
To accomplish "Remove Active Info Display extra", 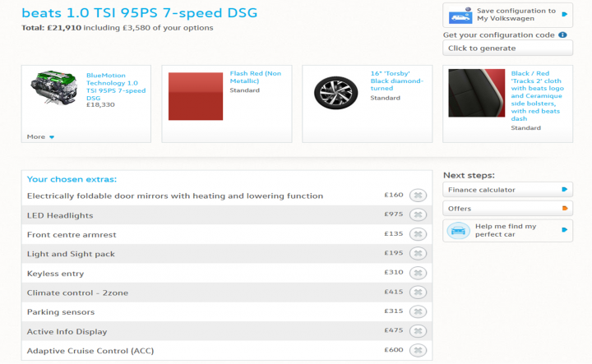I will (418, 331).
